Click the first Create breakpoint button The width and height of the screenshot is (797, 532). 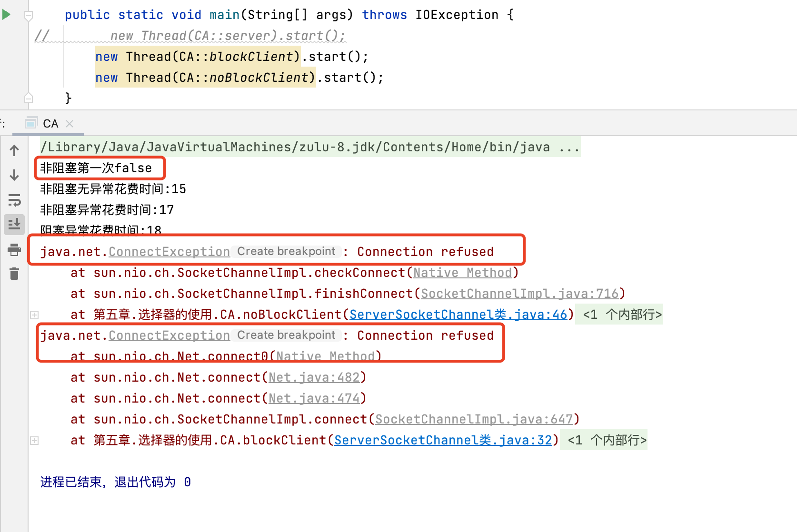point(286,252)
